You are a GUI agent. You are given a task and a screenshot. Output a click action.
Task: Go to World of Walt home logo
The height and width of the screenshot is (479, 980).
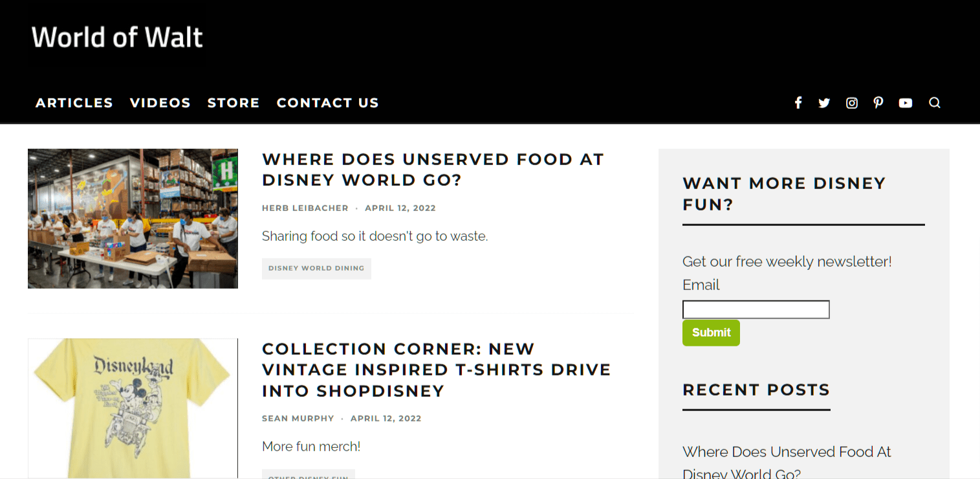[x=117, y=38]
